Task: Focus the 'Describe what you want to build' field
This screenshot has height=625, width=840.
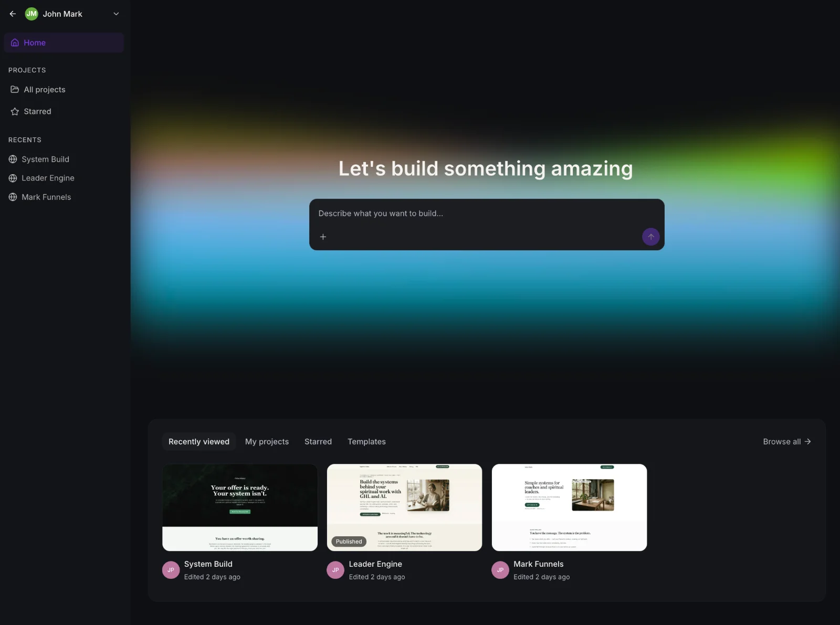Action: [x=487, y=214]
